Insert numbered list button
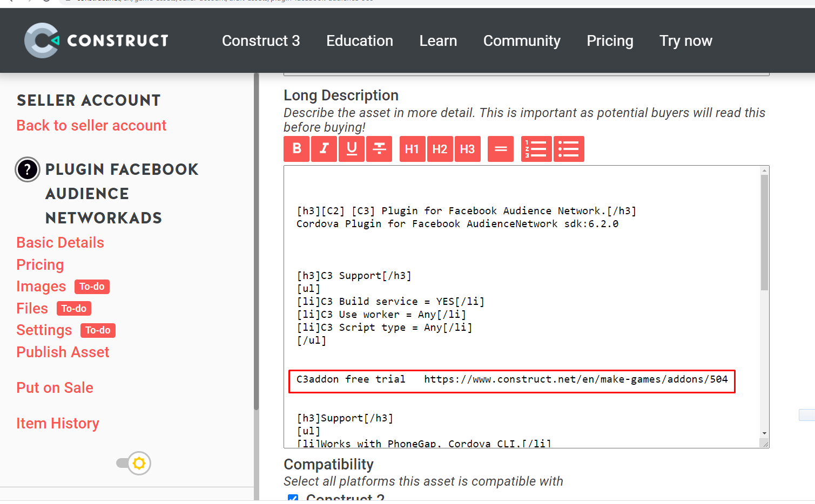 (x=536, y=149)
